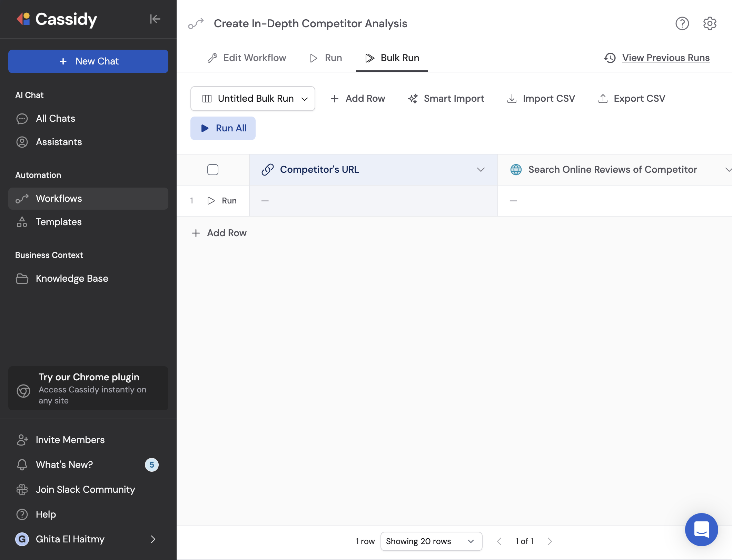Expand Search Online Reviews column chevron
Viewport: 732px width, 560px height.
(x=728, y=170)
